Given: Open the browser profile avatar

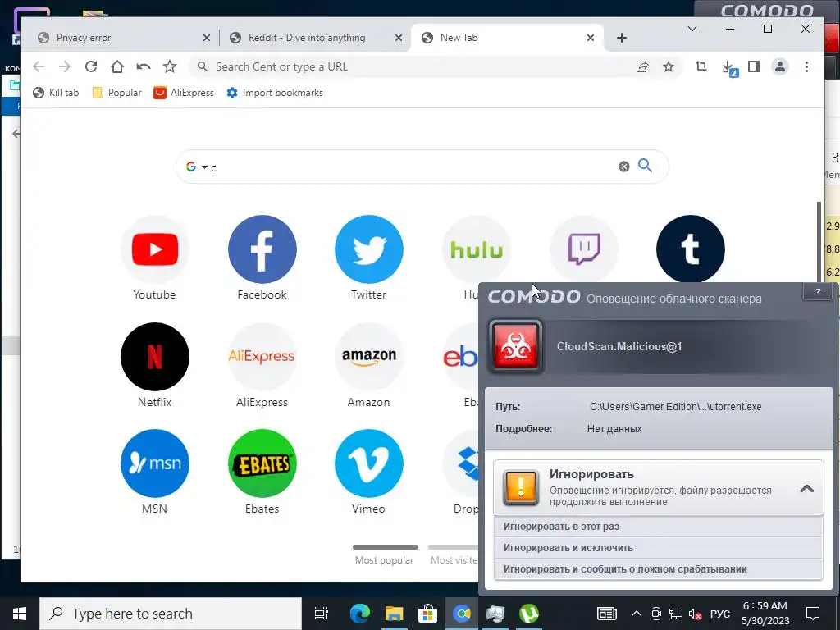Looking at the screenshot, I should pyautogui.click(x=780, y=66).
